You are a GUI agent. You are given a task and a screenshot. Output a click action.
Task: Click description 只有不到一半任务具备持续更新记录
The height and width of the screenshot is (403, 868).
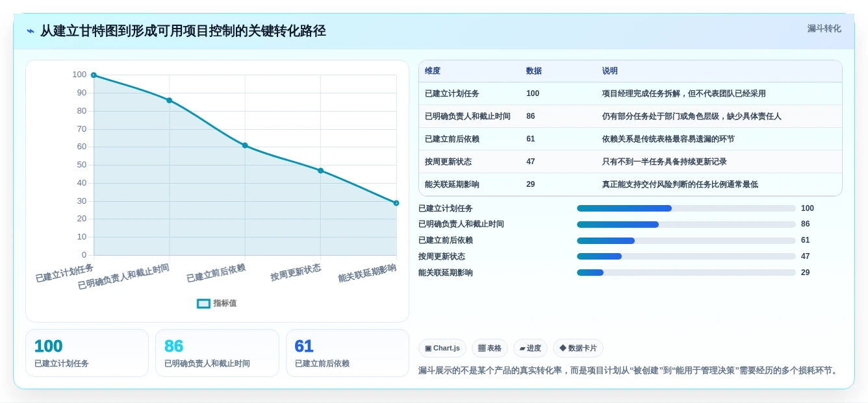[x=665, y=162]
